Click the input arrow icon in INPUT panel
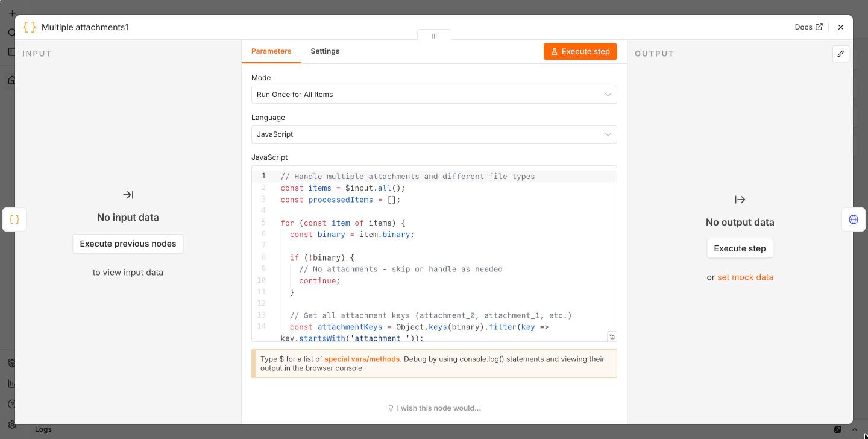This screenshot has width=868, height=439. (x=128, y=195)
